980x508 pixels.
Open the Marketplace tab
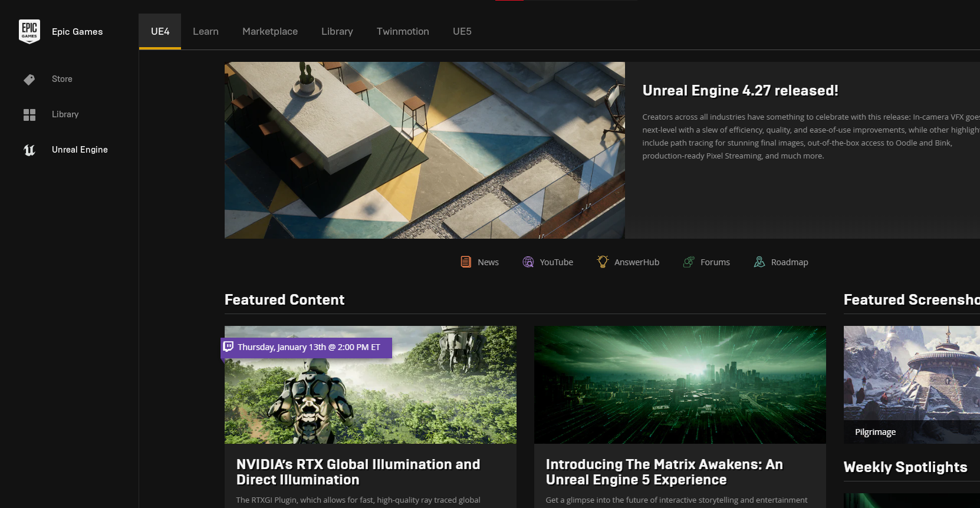[270, 31]
